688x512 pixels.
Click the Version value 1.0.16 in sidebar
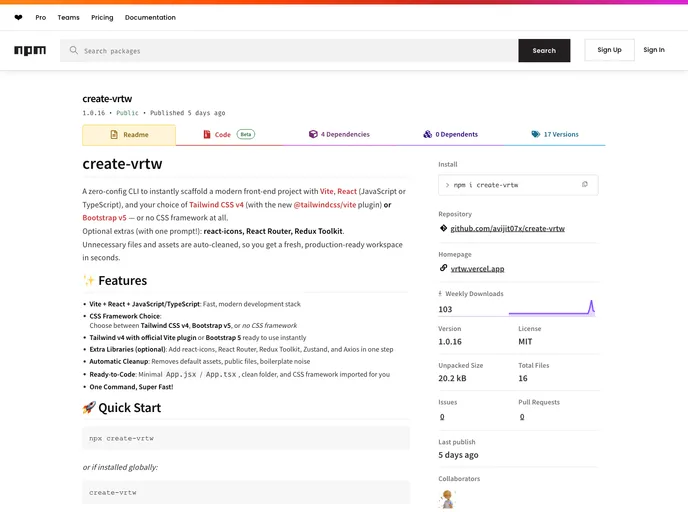pyautogui.click(x=450, y=341)
